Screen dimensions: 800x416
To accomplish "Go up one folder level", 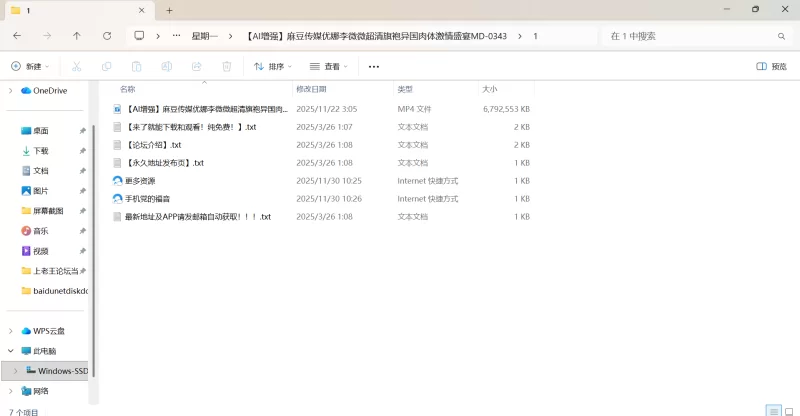I will click(x=77, y=36).
